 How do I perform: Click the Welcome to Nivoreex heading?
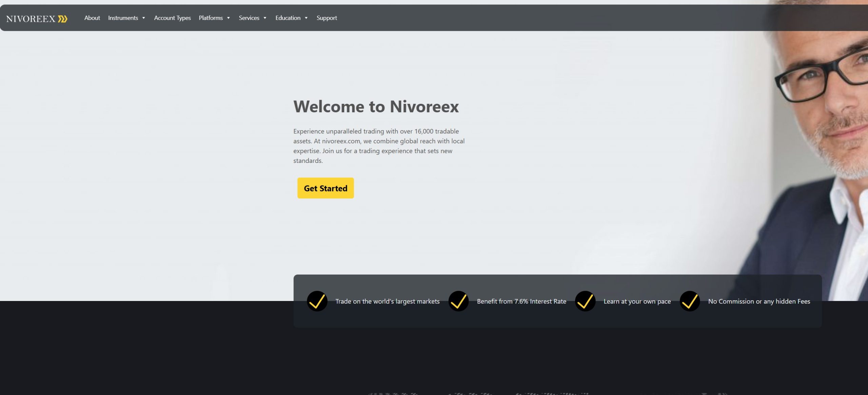(376, 106)
